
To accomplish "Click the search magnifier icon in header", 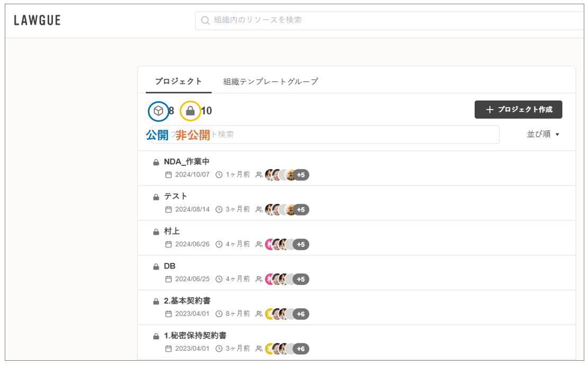I will coord(205,21).
